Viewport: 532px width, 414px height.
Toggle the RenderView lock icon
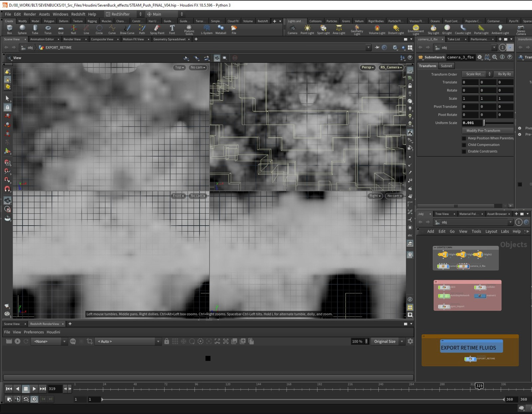pyautogui.click(x=167, y=341)
